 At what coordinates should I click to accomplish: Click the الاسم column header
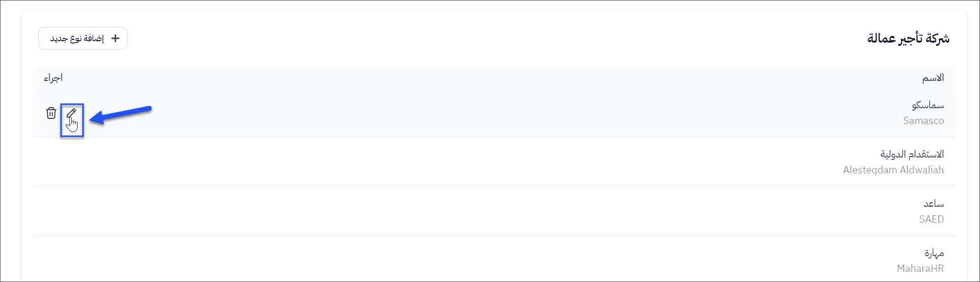(x=933, y=78)
